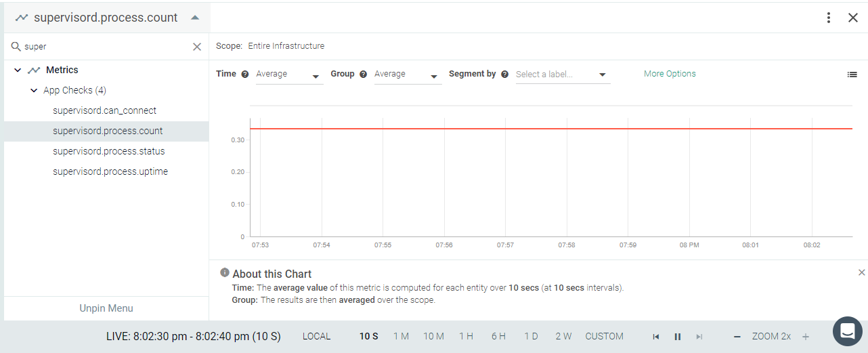
Task: Click Segment by help icon
Action: coord(504,74)
